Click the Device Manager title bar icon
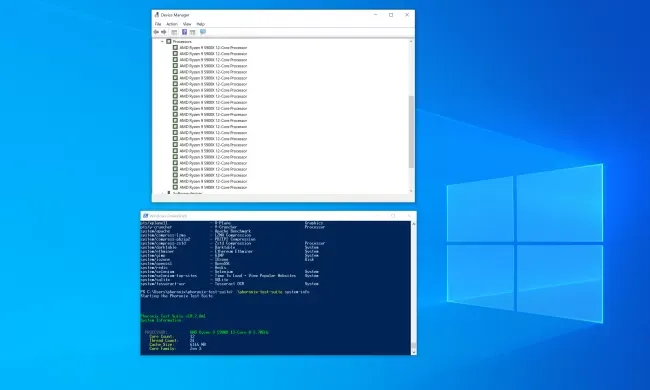This screenshot has width=650, height=390. [157, 15]
